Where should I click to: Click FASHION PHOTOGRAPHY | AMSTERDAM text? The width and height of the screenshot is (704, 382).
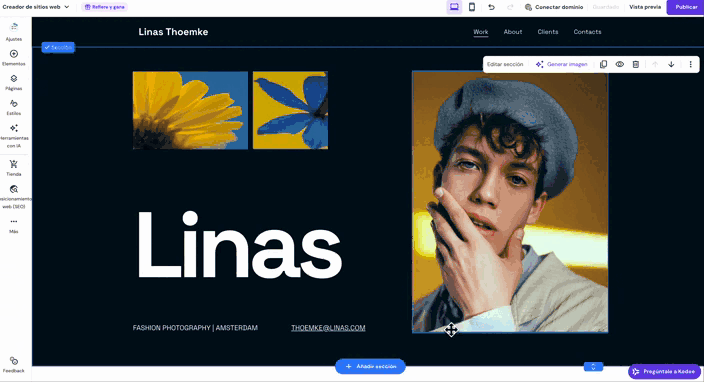point(195,328)
